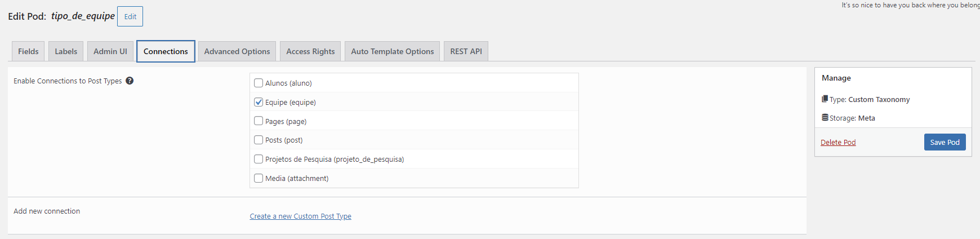This screenshot has width=980, height=239.
Task: Open the Labels tab
Action: [x=66, y=51]
